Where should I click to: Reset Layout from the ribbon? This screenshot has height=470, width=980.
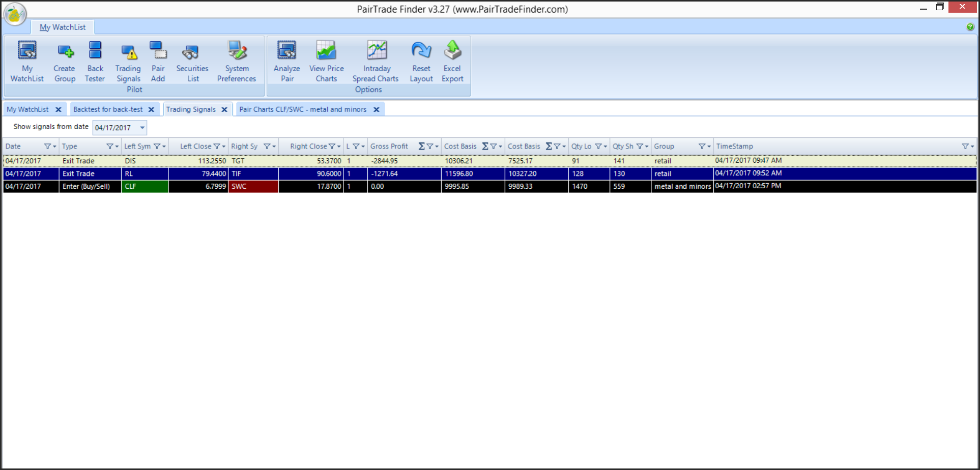pyautogui.click(x=421, y=61)
